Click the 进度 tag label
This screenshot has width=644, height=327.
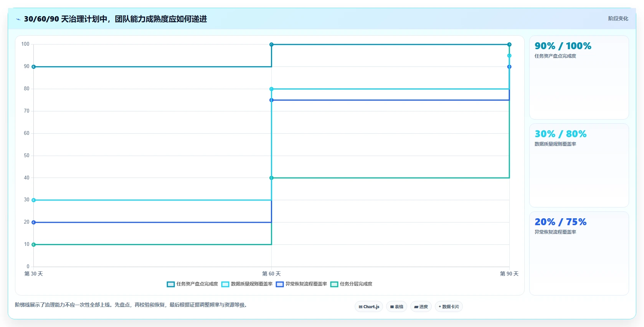[424, 307]
